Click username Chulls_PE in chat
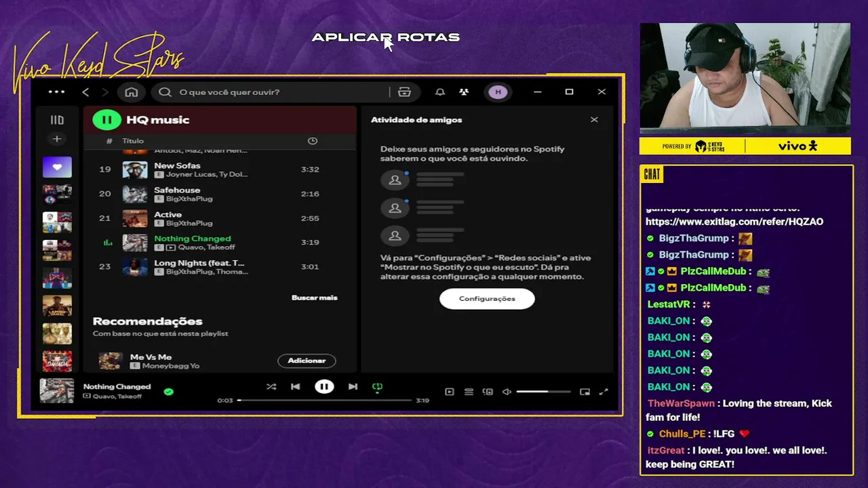 [x=682, y=434]
